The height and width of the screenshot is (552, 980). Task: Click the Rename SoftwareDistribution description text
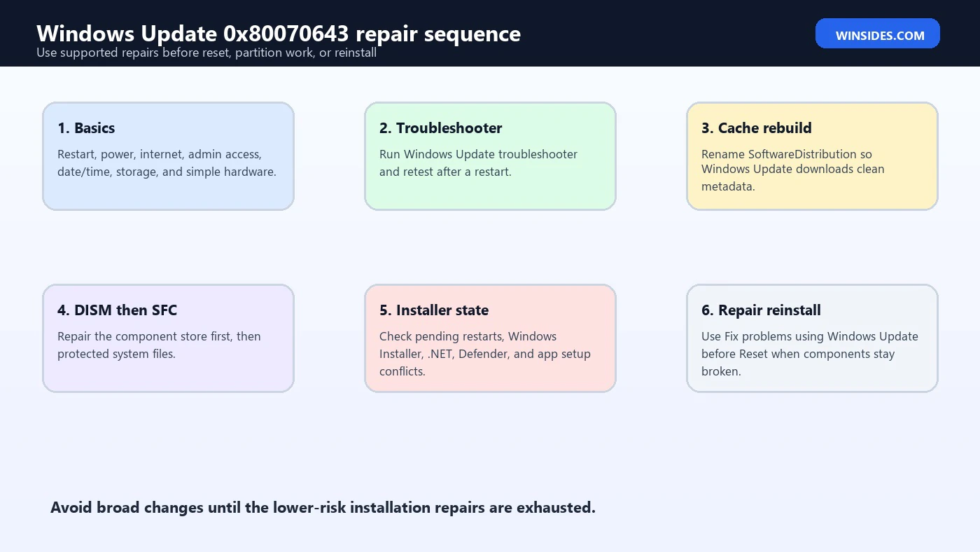coord(793,170)
